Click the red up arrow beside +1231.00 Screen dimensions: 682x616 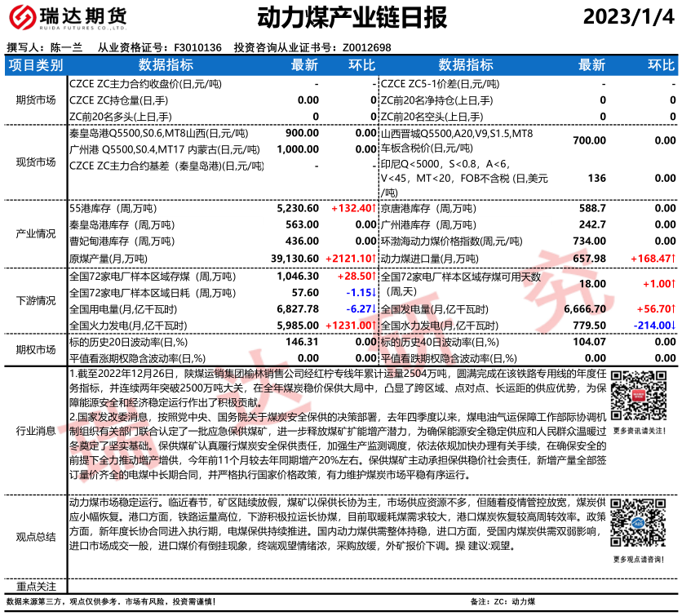click(373, 326)
